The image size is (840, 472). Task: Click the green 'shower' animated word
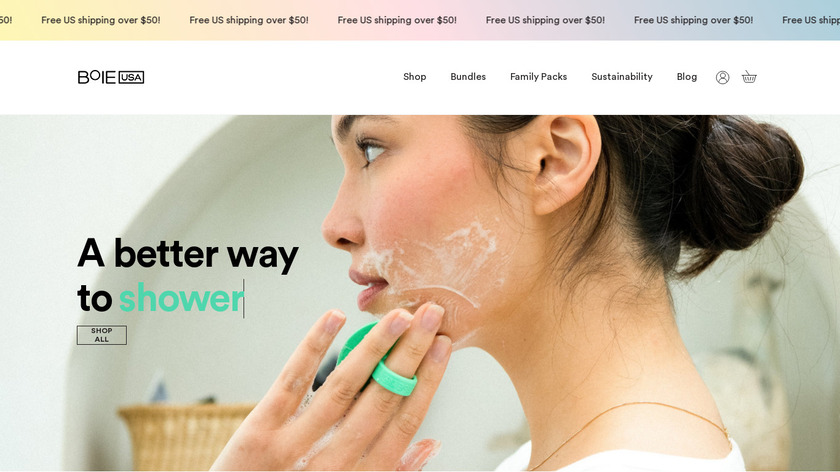(x=181, y=298)
